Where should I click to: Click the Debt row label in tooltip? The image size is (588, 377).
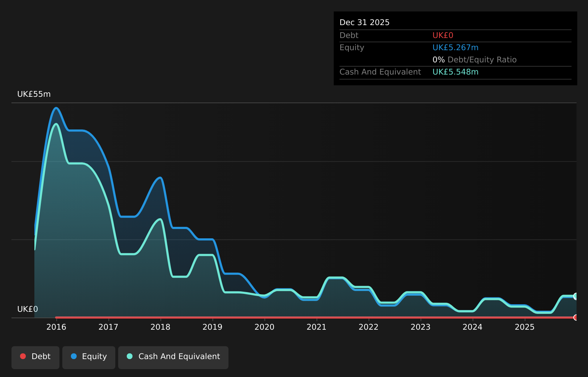[x=349, y=35]
